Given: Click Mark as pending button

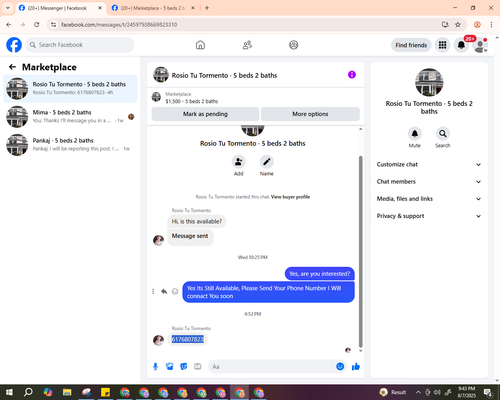Looking at the screenshot, I should pos(205,114).
